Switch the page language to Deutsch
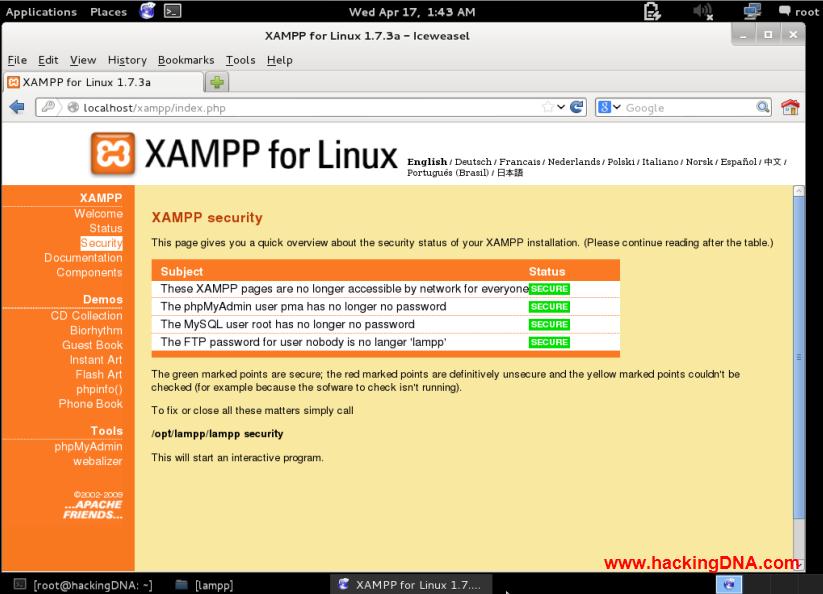823x594 pixels. pos(474,161)
